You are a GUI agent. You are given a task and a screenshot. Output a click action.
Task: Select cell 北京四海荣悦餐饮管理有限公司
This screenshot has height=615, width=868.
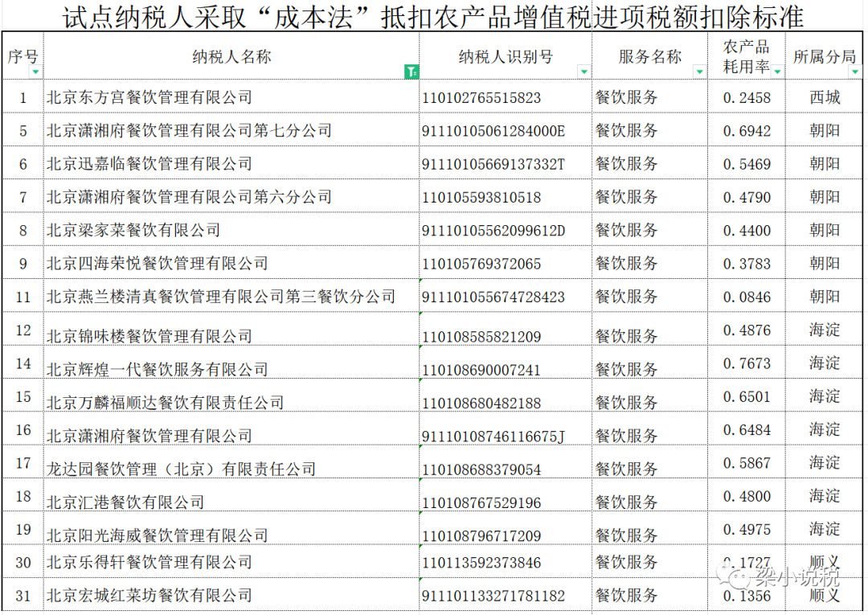coord(231,263)
